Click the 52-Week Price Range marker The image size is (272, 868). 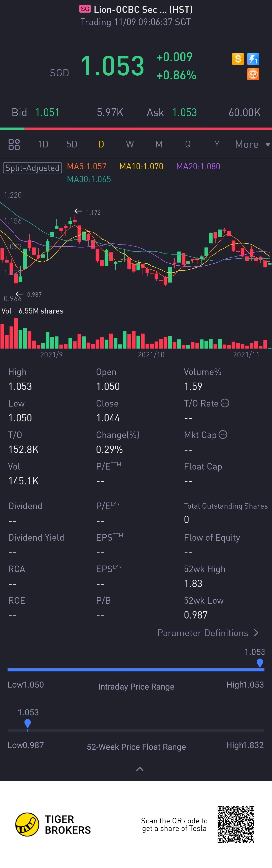[x=28, y=723]
